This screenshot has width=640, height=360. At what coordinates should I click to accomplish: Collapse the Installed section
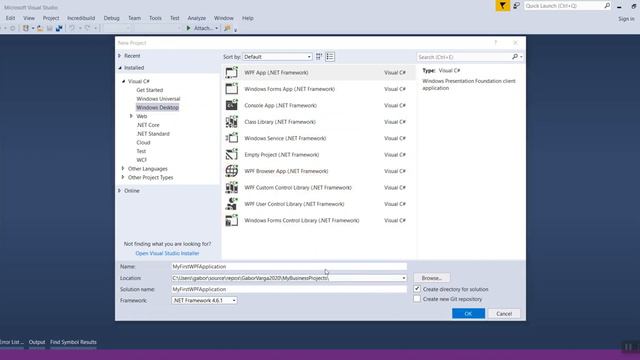[x=120, y=68]
